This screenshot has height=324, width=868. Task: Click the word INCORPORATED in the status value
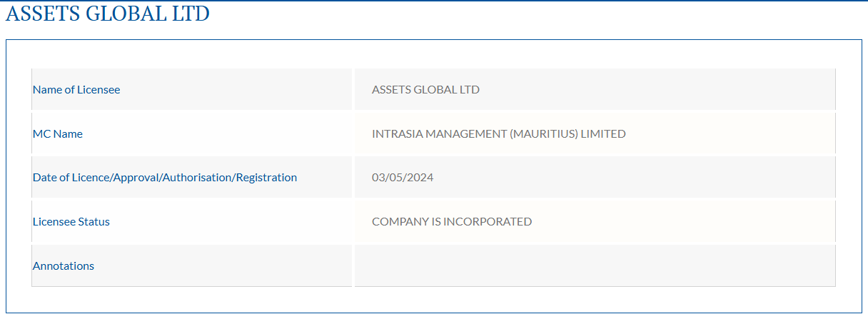tap(488, 222)
